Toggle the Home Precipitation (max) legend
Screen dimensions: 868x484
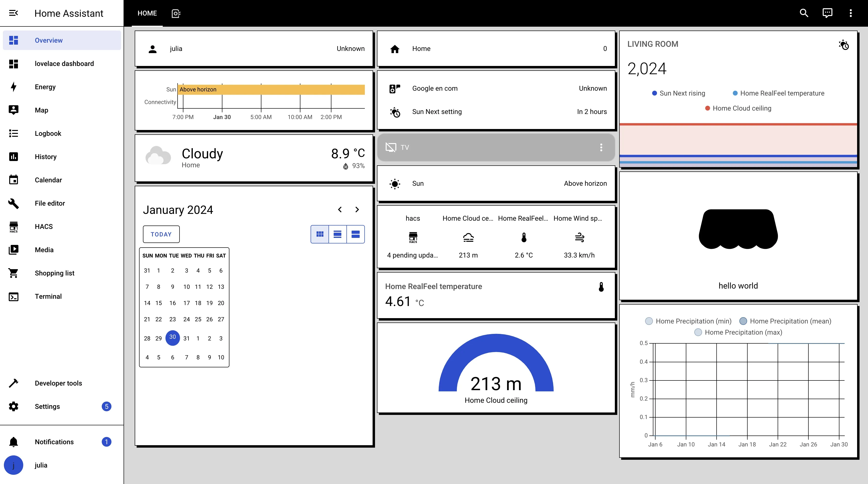[x=738, y=332]
